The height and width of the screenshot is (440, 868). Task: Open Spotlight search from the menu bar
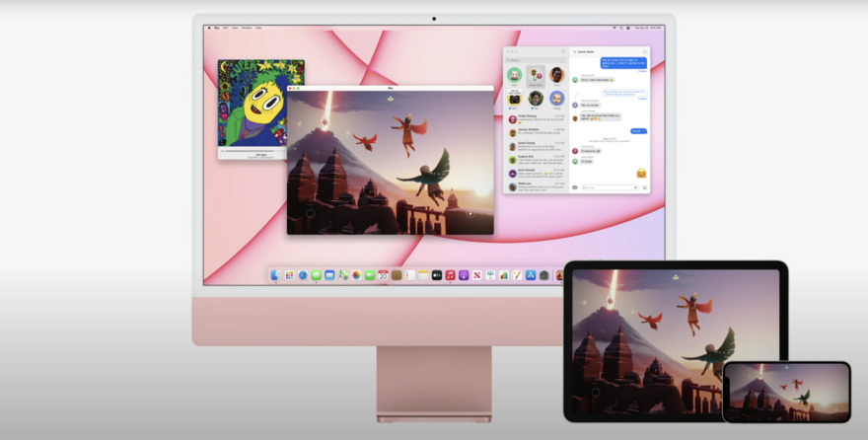coord(621,28)
